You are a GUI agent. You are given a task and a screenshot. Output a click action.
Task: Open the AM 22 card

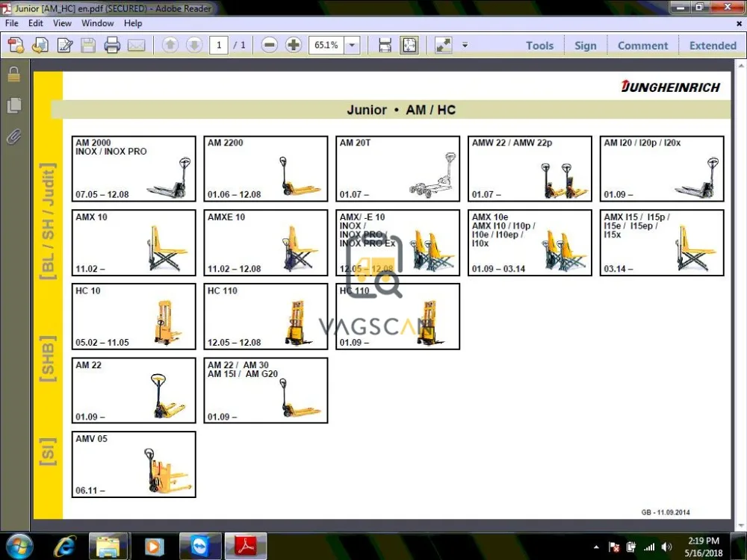(x=134, y=391)
